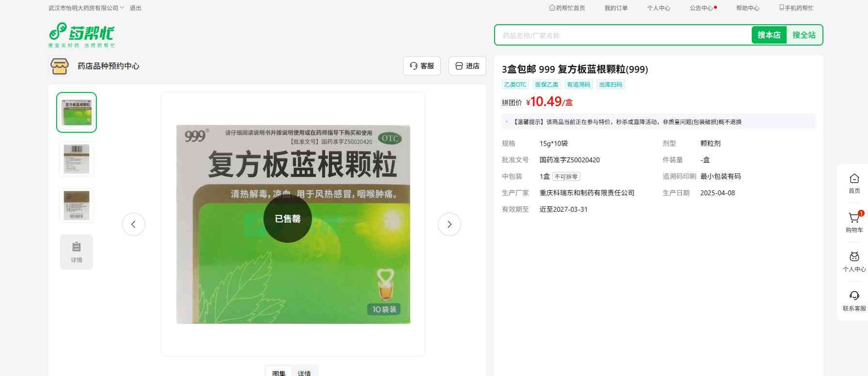Click the 搜本店 search button

769,35
